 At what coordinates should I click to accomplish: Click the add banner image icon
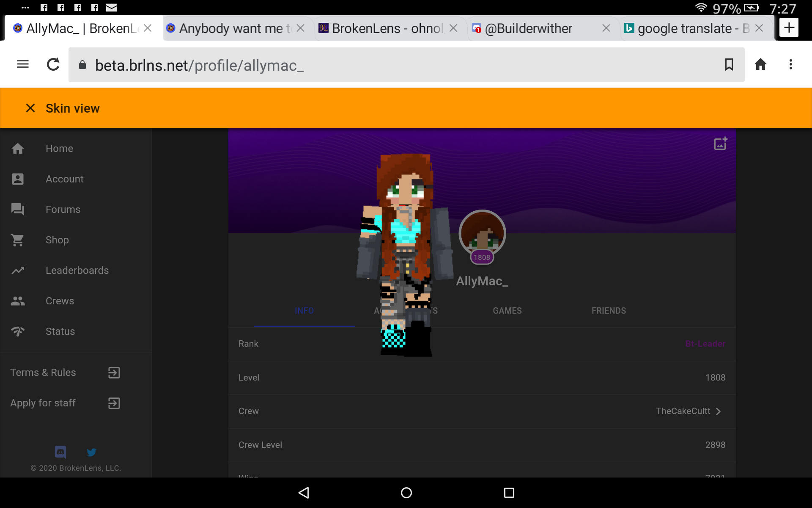(x=721, y=144)
